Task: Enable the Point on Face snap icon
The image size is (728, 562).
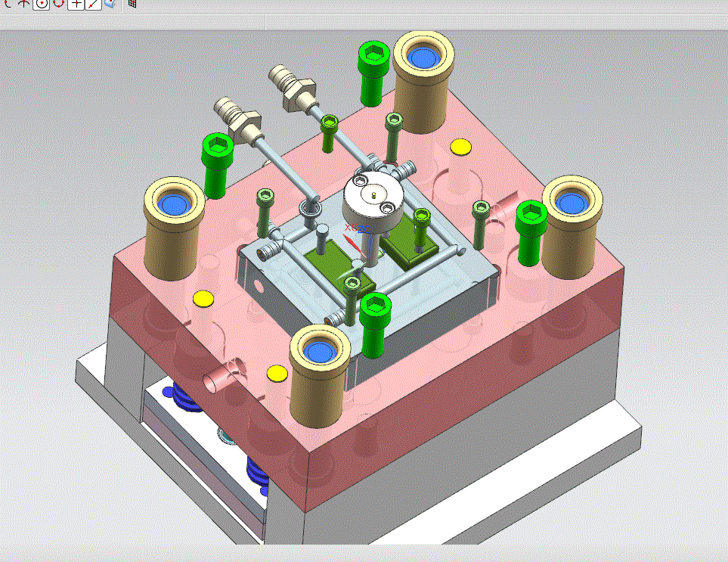Action: click(x=110, y=4)
